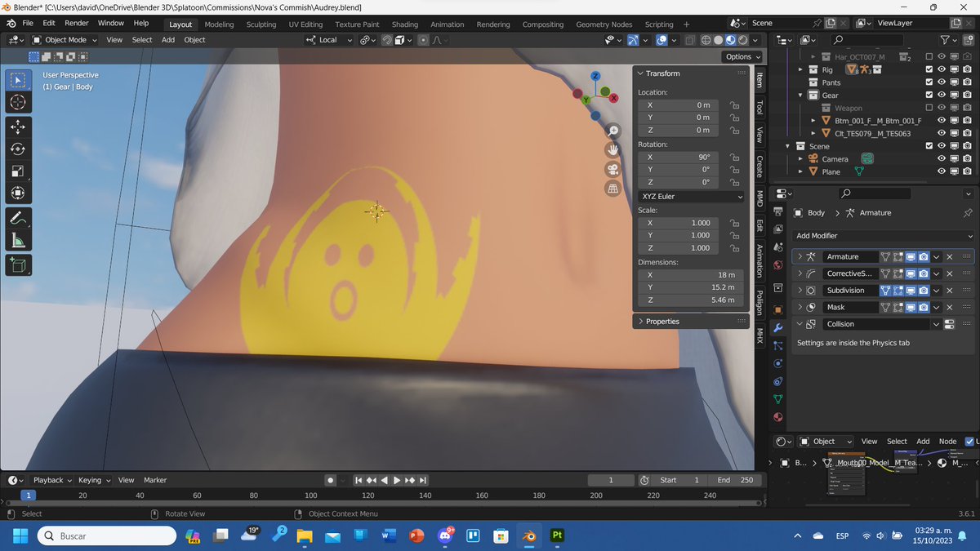
Task: Open the Playback dropdown in timeline
Action: pyautogui.click(x=52, y=480)
